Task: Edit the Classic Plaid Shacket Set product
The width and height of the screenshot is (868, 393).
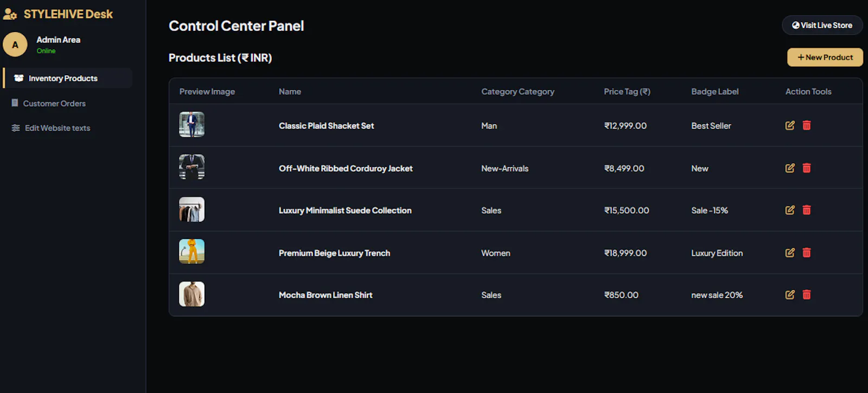Action: pos(790,125)
